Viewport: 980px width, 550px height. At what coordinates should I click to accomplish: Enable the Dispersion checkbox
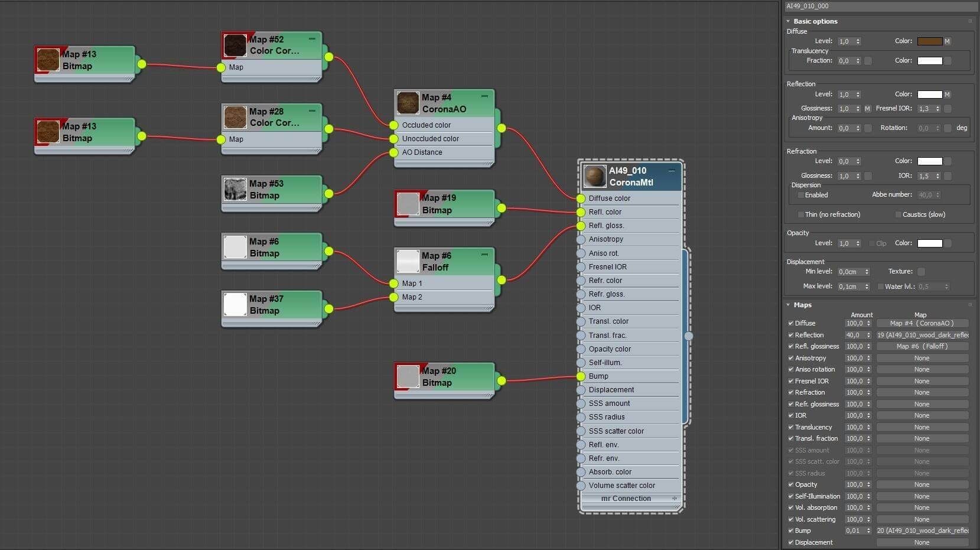pos(801,195)
